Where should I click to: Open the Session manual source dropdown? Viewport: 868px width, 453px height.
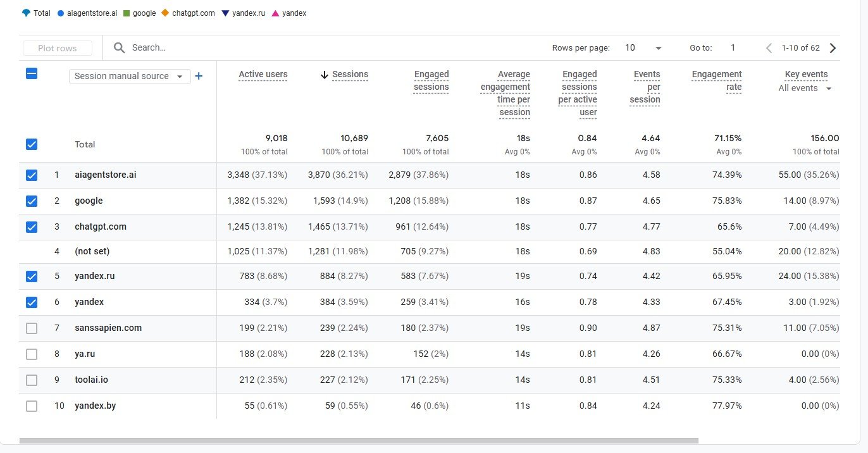(130, 76)
